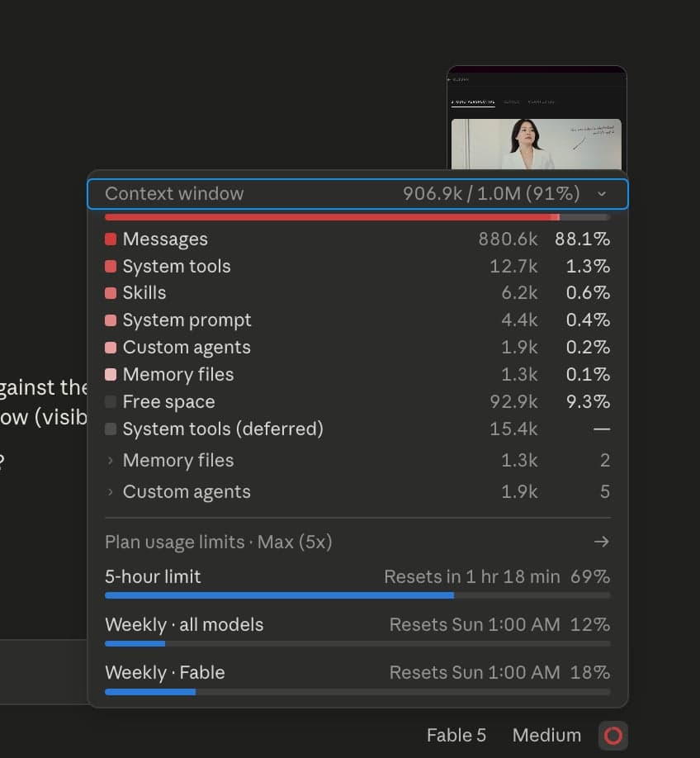Expand the Memory files row chevron
The width and height of the screenshot is (700, 758).
111,461
